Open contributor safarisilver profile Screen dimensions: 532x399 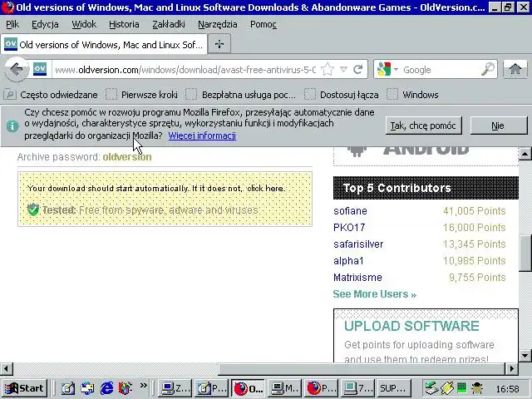pyautogui.click(x=358, y=244)
